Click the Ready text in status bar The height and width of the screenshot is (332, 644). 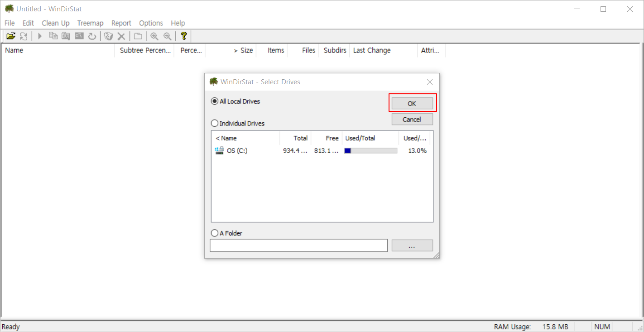pos(11,327)
